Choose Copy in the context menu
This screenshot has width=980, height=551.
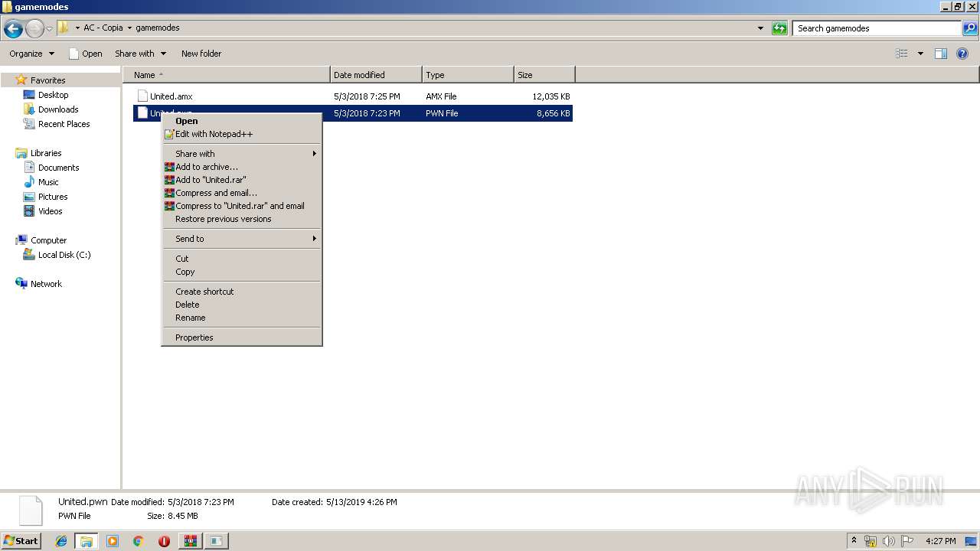click(242, 272)
